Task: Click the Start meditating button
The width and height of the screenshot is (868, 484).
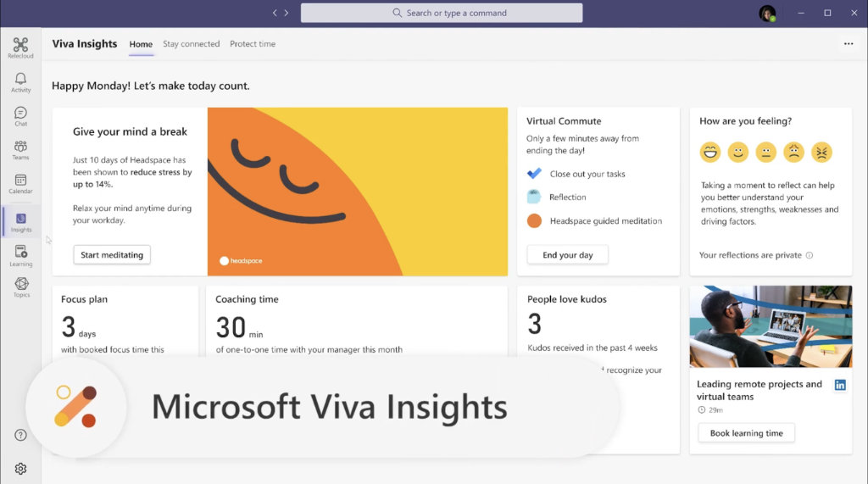Action: point(112,255)
